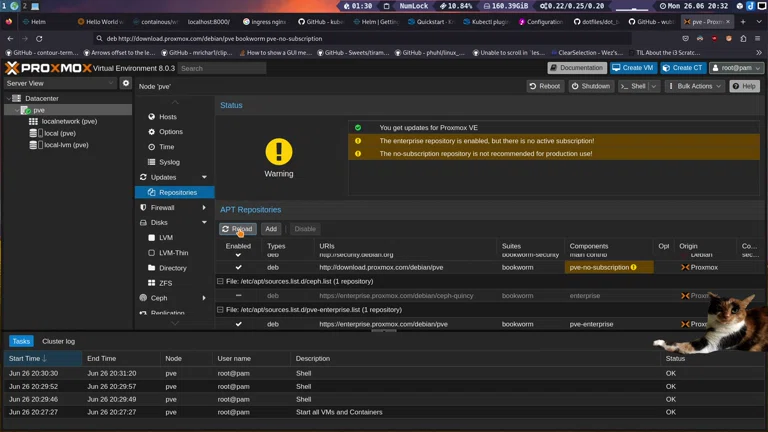Switch to Cluster log tab

click(58, 341)
